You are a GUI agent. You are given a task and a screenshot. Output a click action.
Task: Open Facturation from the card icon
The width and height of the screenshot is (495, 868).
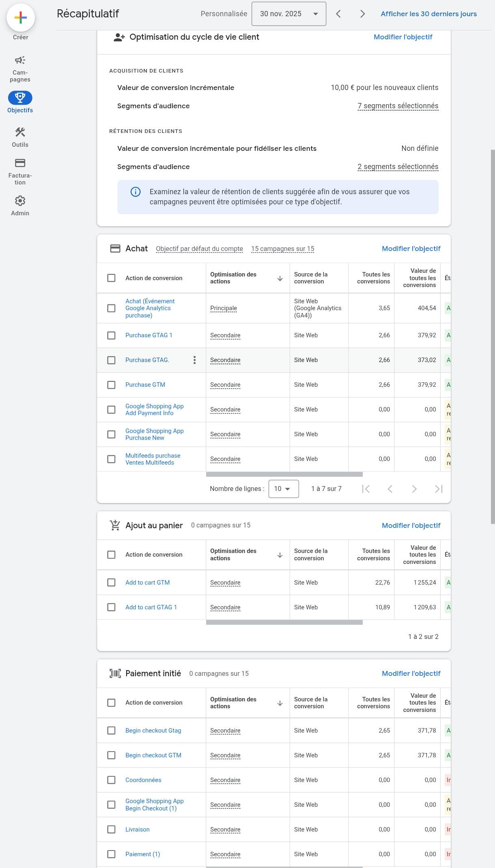(x=20, y=163)
